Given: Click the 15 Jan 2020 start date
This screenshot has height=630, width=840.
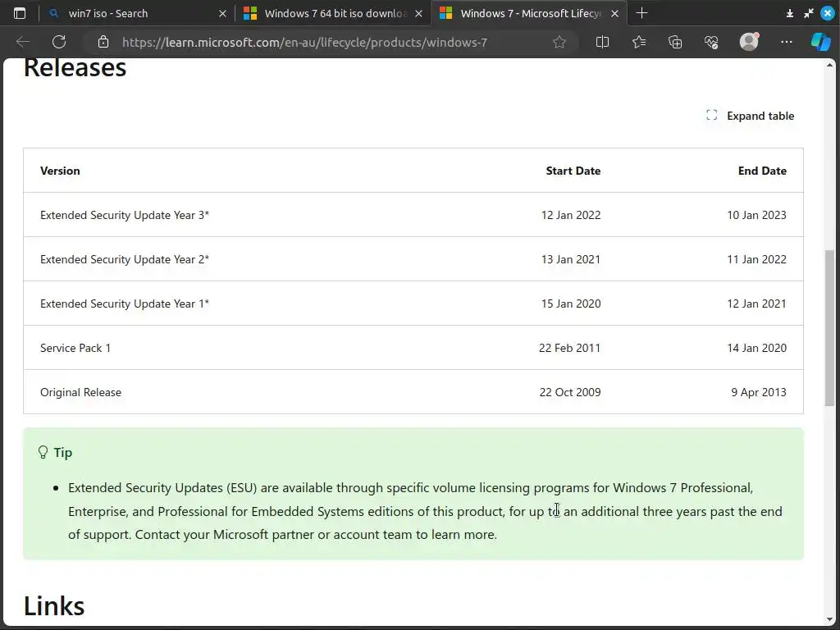Looking at the screenshot, I should tap(571, 304).
